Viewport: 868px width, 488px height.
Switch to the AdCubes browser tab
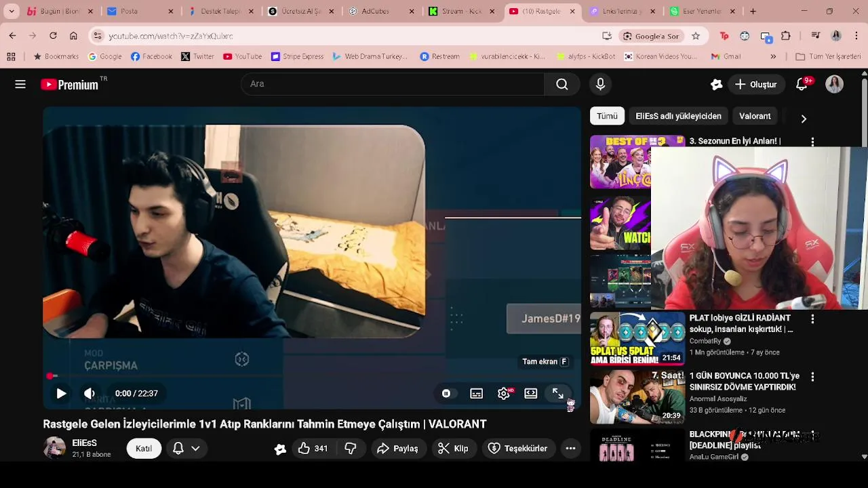(x=382, y=11)
